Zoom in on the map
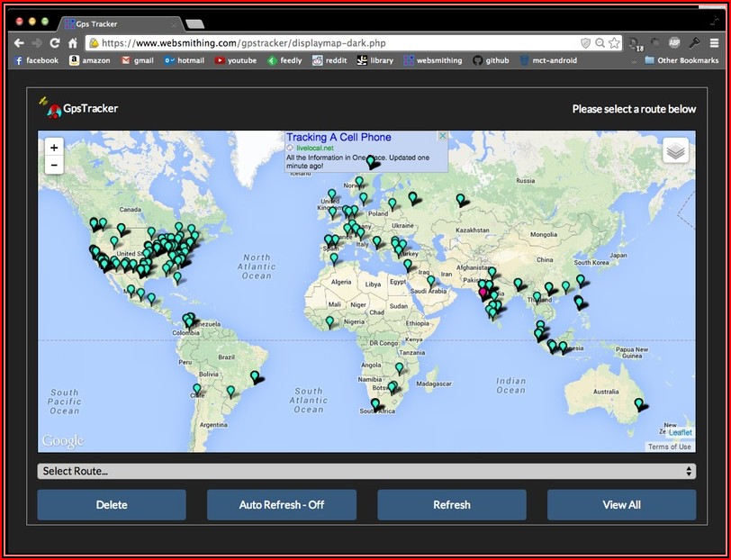The height and width of the screenshot is (560, 731). pos(54,148)
